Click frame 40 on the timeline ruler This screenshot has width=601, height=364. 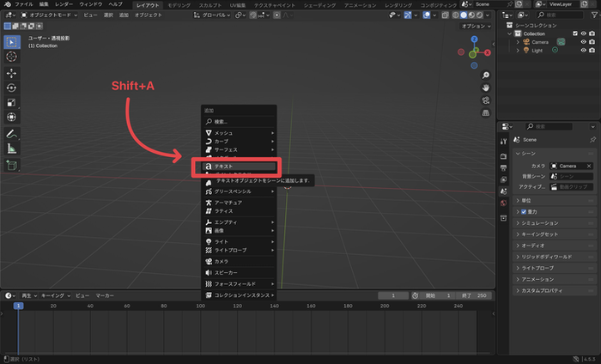point(90,305)
